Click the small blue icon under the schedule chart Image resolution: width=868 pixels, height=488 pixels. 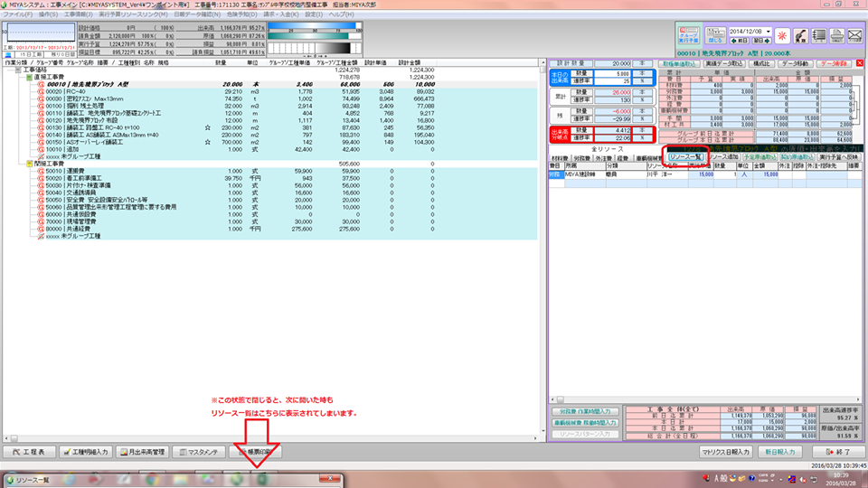tap(8, 55)
